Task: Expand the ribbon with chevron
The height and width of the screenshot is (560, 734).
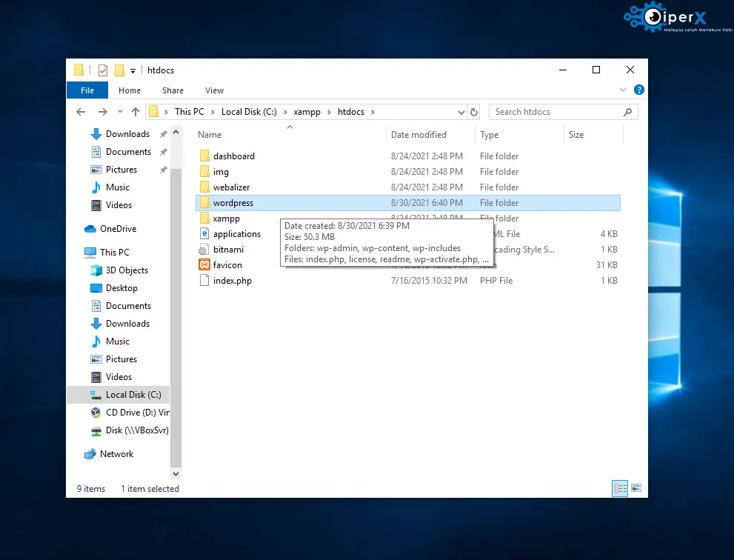Action: coord(623,90)
